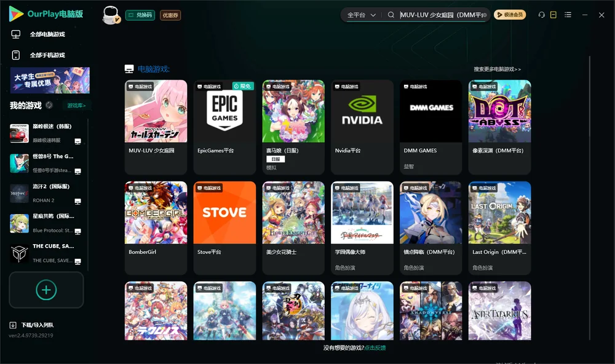This screenshot has width=615, height=364.
Task: Open the EpicGames平台 card
Action: (x=224, y=127)
